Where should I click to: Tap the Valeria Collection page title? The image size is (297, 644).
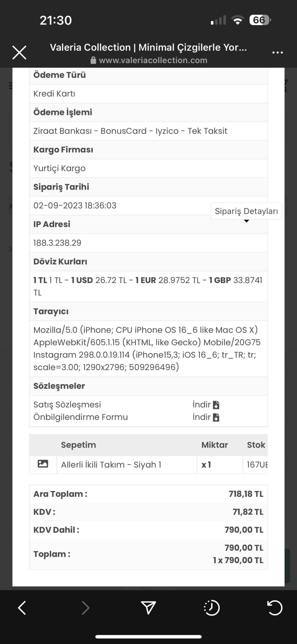tap(148, 47)
